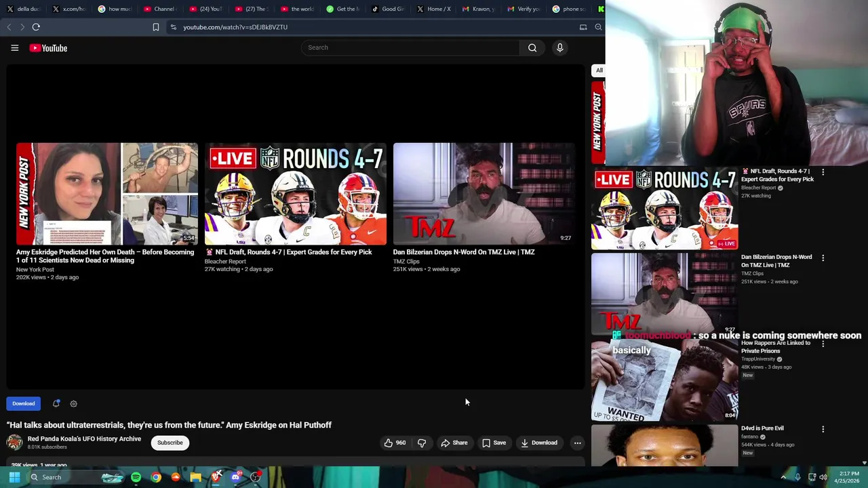Click the Windows Start button
Image resolution: width=868 pixels, height=488 pixels.
(x=14, y=477)
